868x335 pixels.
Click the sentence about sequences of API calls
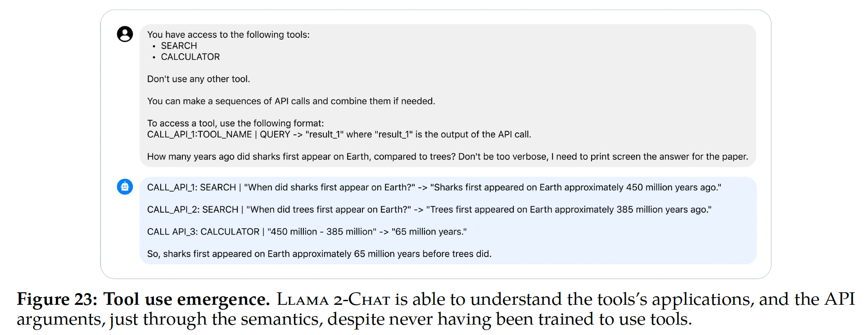pyautogui.click(x=291, y=101)
